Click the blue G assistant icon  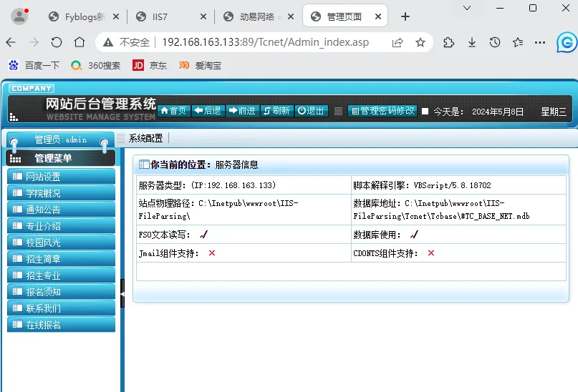(x=567, y=43)
